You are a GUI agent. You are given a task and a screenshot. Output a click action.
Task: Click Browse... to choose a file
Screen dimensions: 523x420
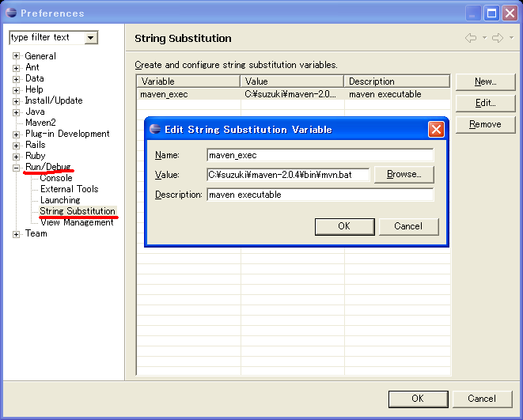(x=404, y=174)
